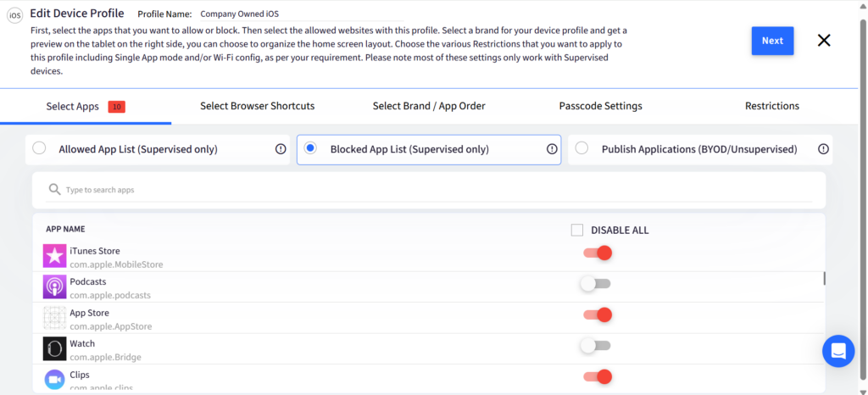
Task: Click the DISABLE ALL label
Action: 620,231
